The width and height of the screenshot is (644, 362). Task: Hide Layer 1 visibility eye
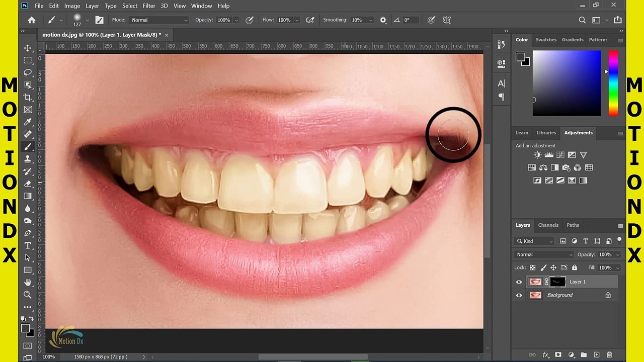tap(519, 282)
